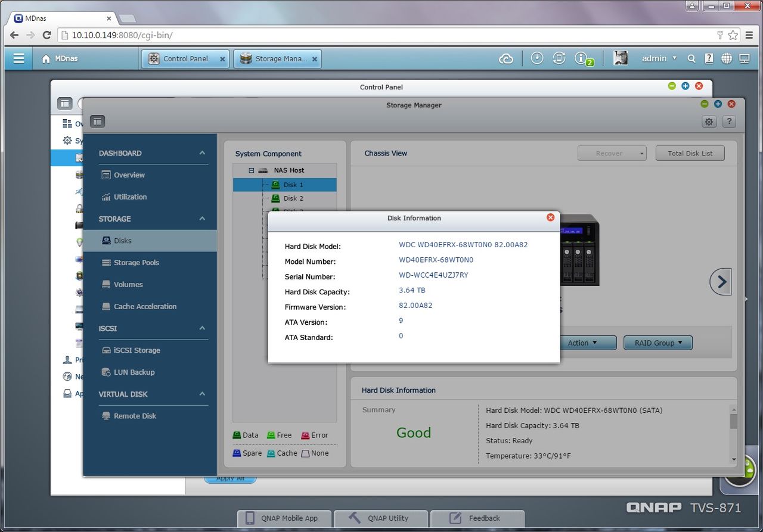Collapse the STORAGE section
The image size is (763, 532).
(x=202, y=219)
